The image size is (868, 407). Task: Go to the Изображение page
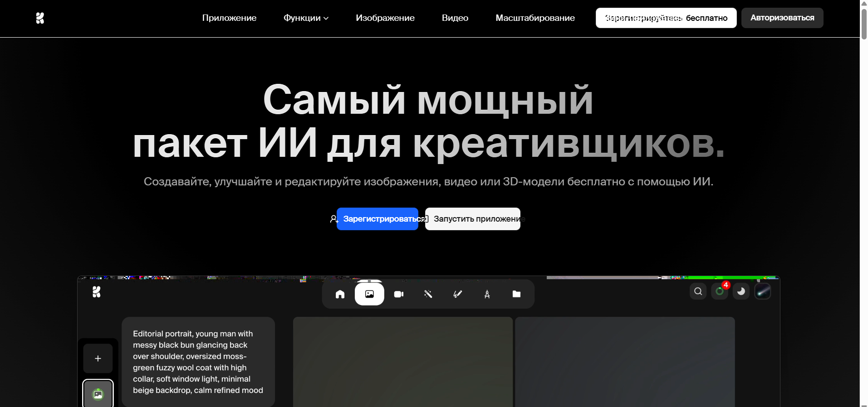(385, 18)
